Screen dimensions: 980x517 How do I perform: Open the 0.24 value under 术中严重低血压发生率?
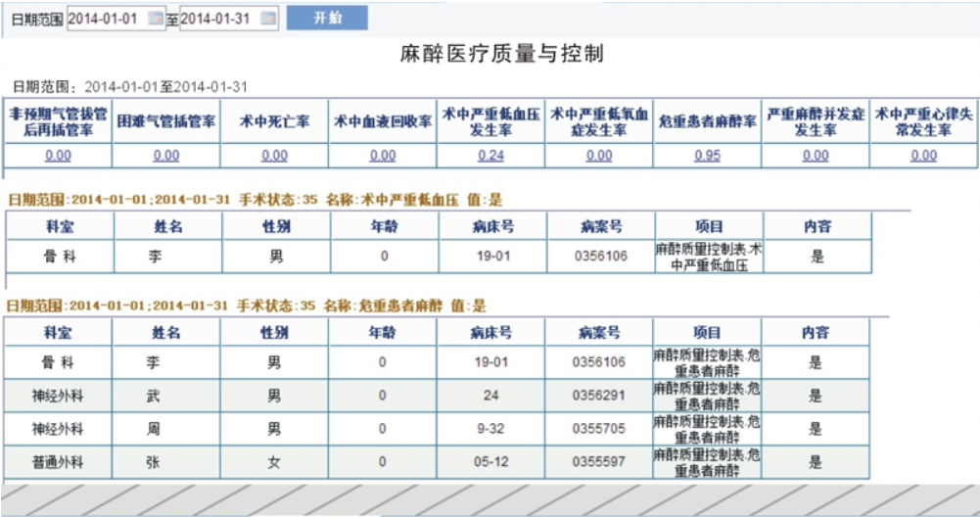point(490,156)
